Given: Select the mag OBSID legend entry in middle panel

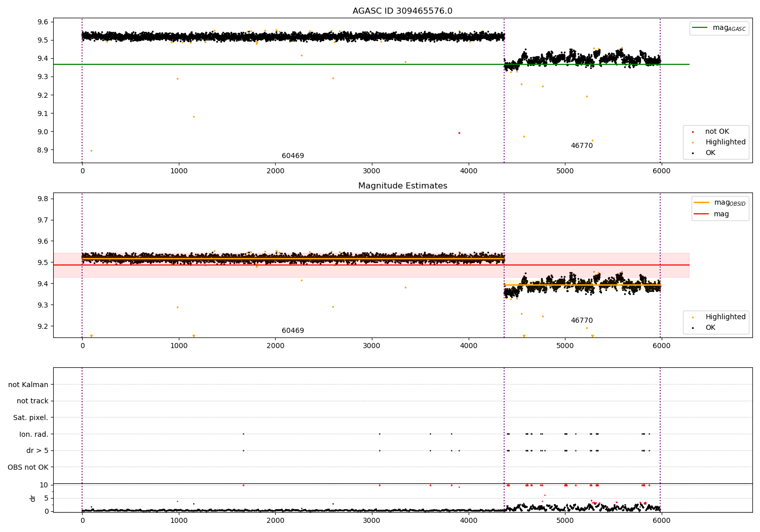Looking at the screenshot, I should pos(720,203).
